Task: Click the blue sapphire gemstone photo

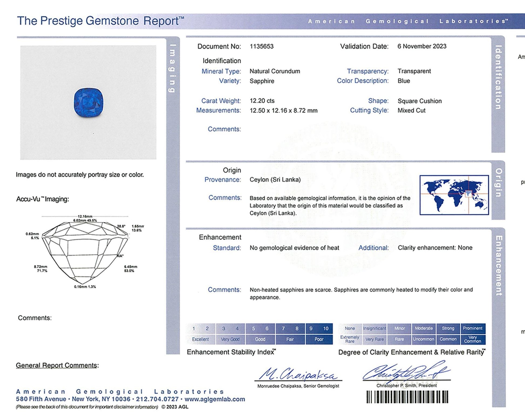Action: [88, 103]
